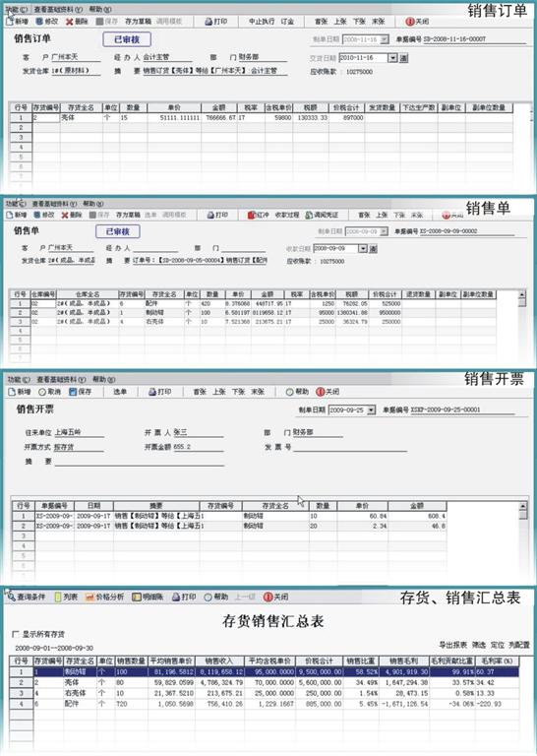537x756 pixels.
Task: Click the 发票号 input field in sales invoice
Action: [350, 447]
